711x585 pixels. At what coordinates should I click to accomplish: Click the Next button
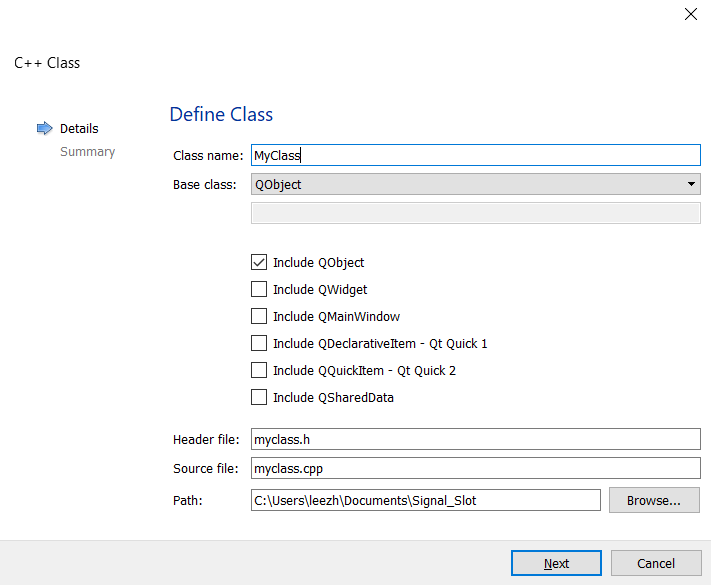point(556,563)
